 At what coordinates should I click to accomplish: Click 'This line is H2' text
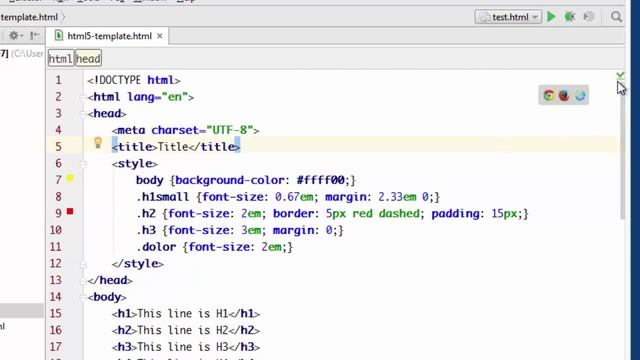182,330
